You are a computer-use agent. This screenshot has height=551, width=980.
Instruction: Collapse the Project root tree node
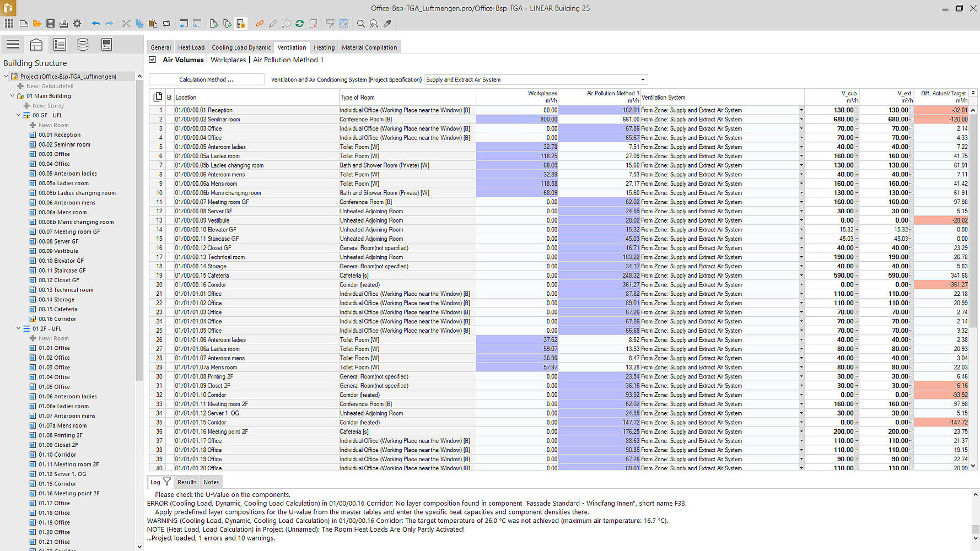click(6, 77)
